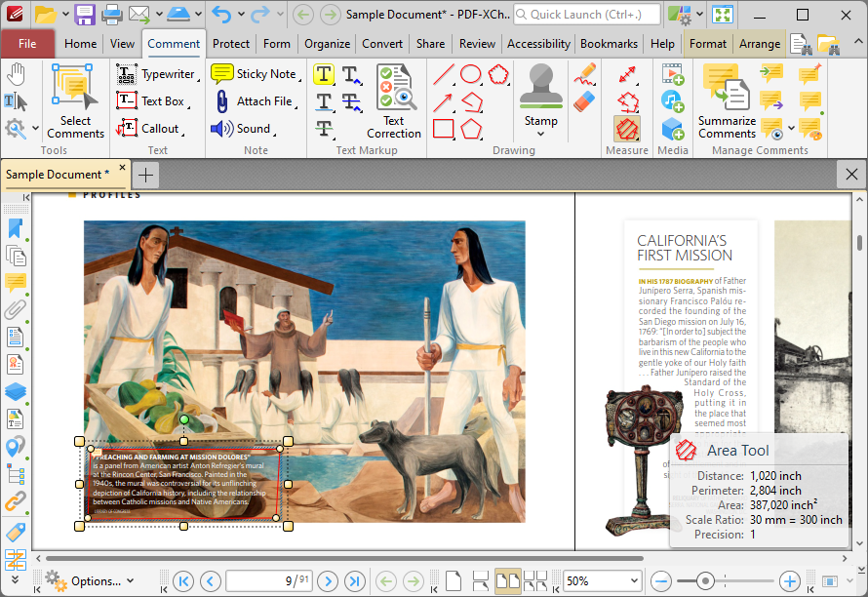Open the undo history dropdown arrow
This screenshot has width=868, height=597.
click(241, 15)
